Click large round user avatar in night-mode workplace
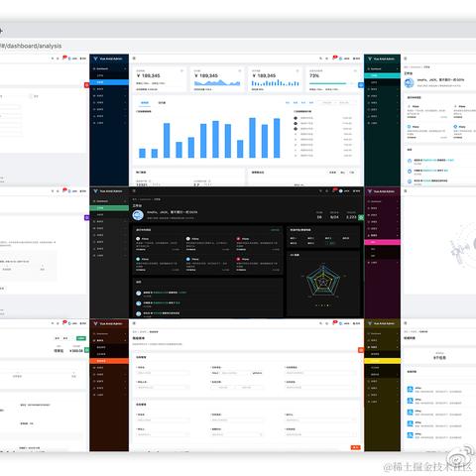Viewport: 476px width, 476px height. pos(138,215)
